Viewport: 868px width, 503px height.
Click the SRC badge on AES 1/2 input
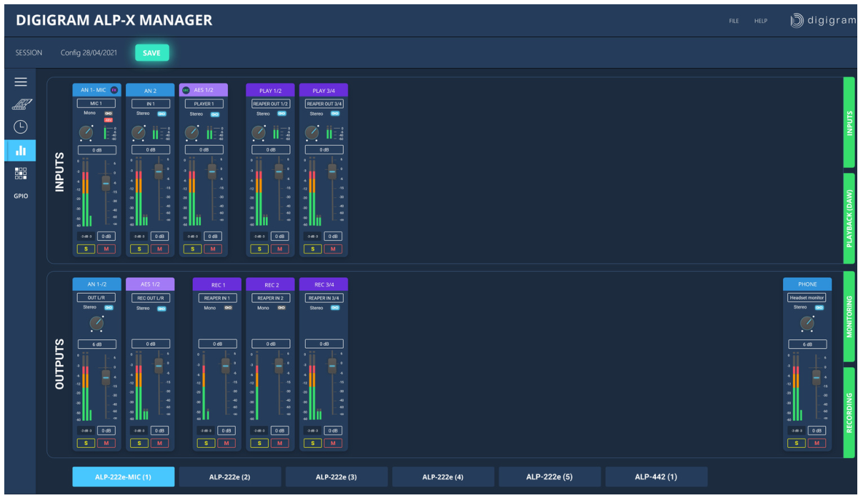coord(186,90)
